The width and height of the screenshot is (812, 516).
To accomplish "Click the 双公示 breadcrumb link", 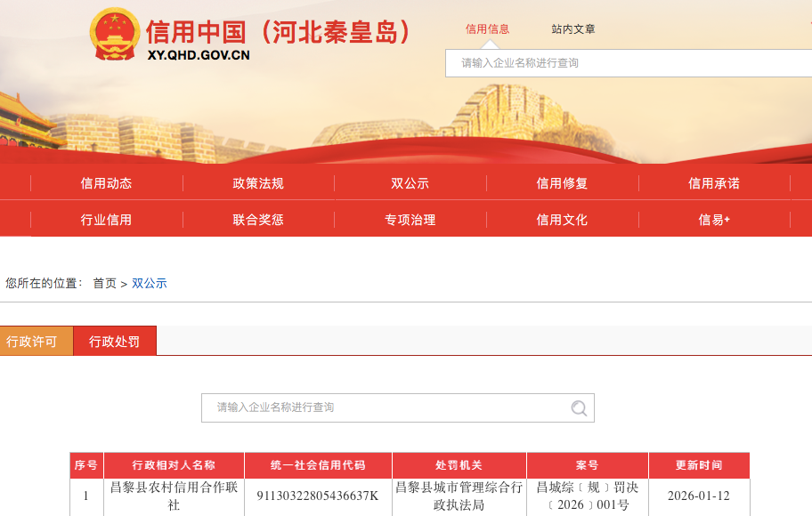I will (150, 284).
